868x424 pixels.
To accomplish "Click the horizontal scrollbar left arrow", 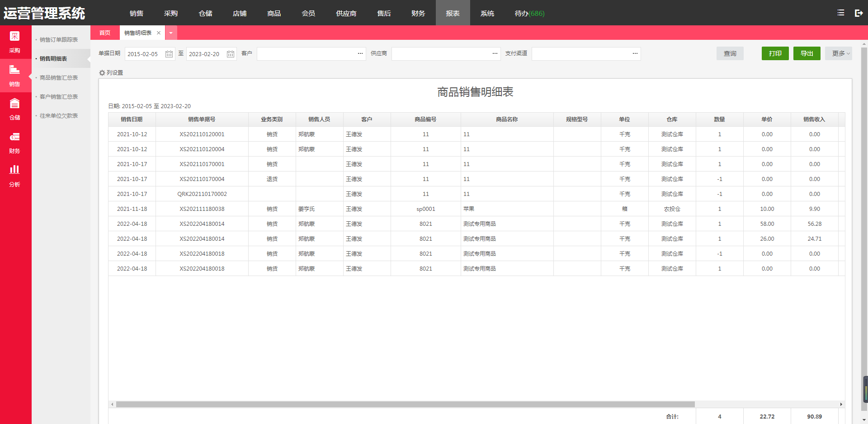I will 112,404.
